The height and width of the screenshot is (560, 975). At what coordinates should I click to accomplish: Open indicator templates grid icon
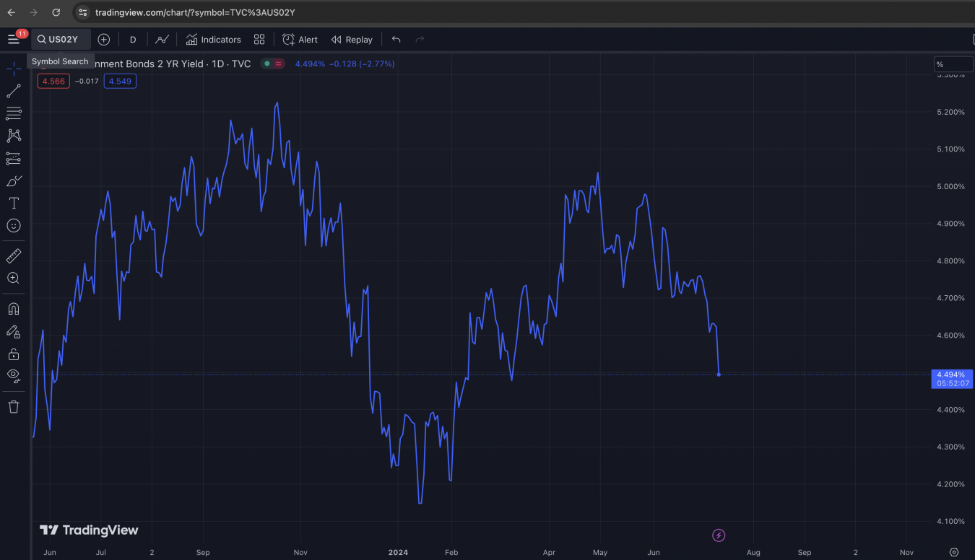[x=259, y=39]
